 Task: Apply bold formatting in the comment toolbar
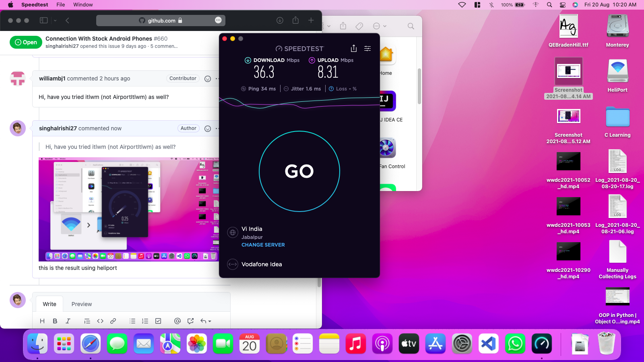pyautogui.click(x=55, y=321)
